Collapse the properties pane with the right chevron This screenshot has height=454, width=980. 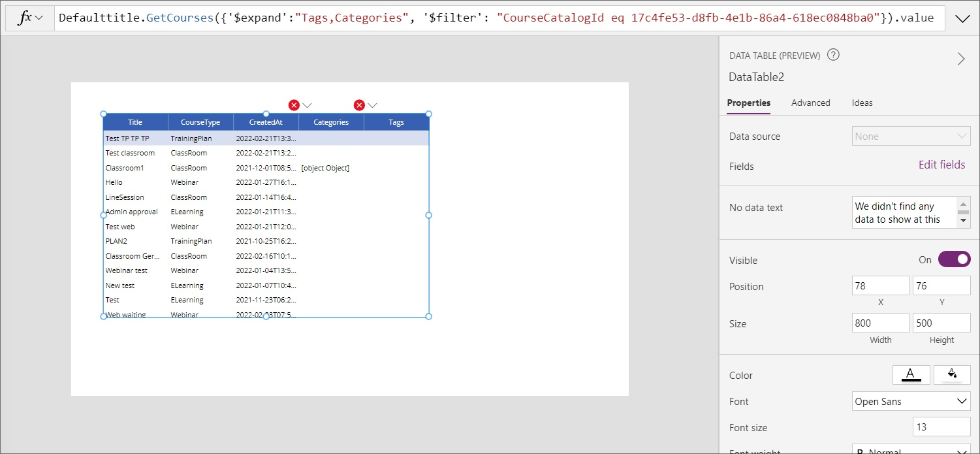click(x=960, y=59)
